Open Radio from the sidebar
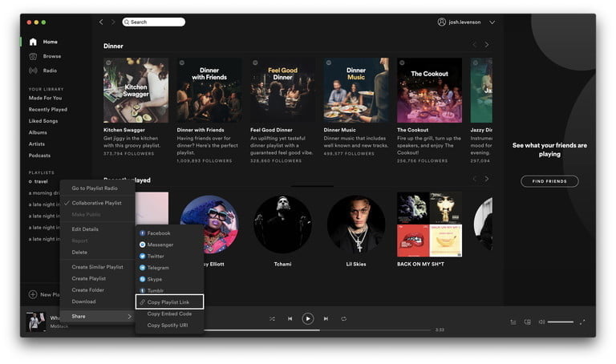616x364 pixels. (33, 70)
